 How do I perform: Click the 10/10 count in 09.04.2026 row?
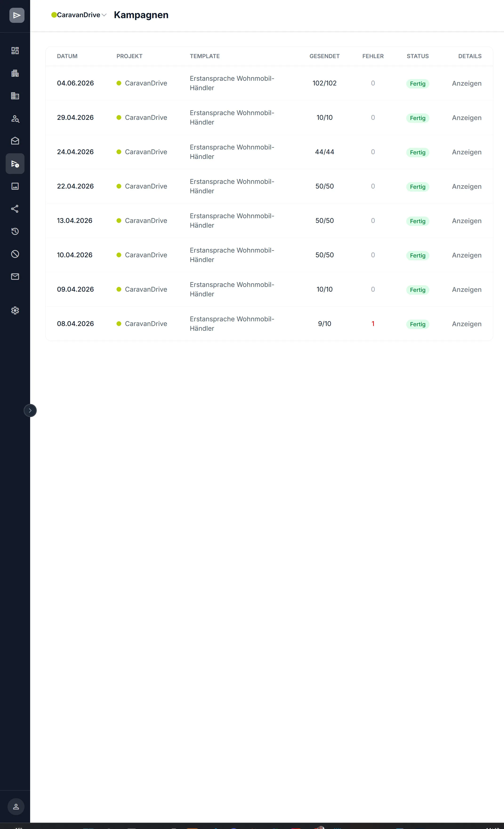click(x=325, y=289)
